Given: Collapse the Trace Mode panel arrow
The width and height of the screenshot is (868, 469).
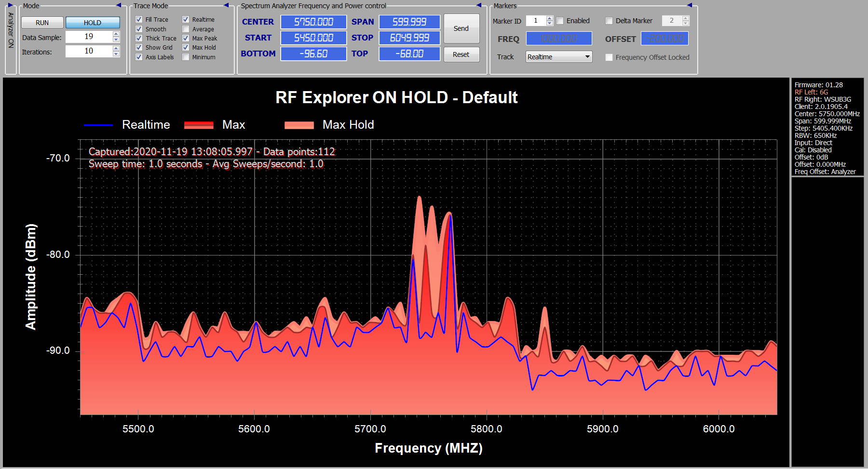Looking at the screenshot, I should tap(226, 5).
